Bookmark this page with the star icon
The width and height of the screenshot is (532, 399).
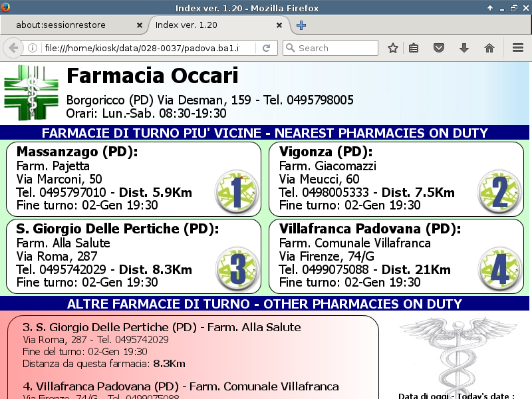[x=393, y=48]
